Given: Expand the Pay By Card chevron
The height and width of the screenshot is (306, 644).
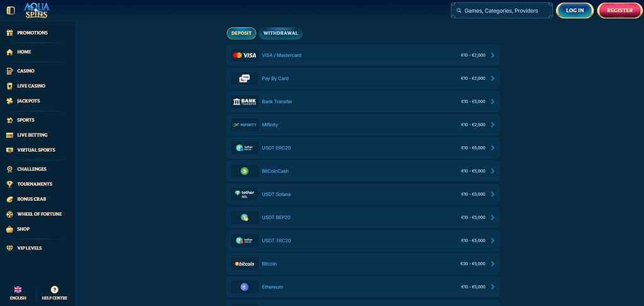Looking at the screenshot, I should 493,78.
